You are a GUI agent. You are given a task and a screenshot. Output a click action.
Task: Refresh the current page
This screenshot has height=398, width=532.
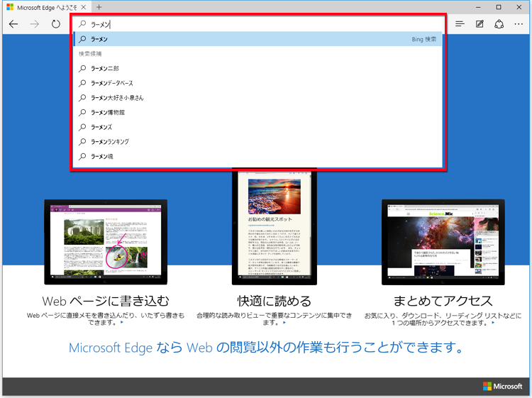[56, 24]
